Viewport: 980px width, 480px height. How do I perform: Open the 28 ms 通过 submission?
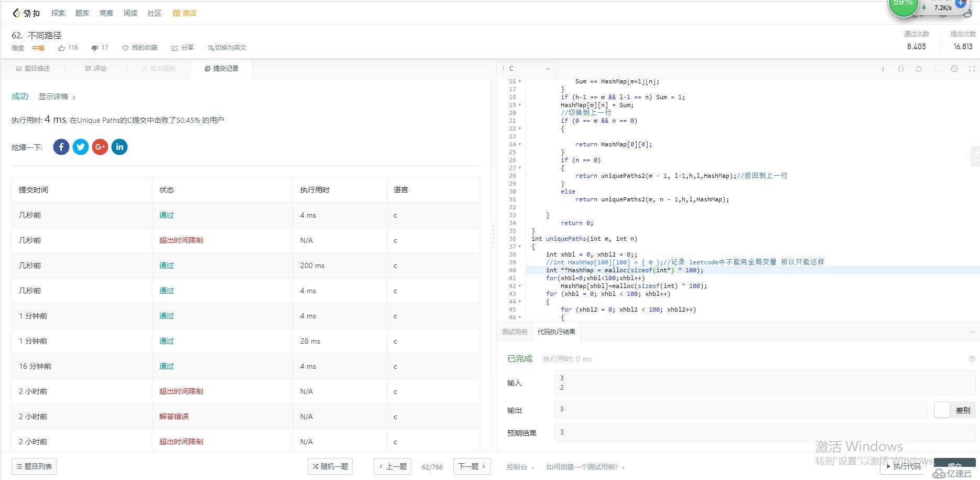pyautogui.click(x=167, y=341)
